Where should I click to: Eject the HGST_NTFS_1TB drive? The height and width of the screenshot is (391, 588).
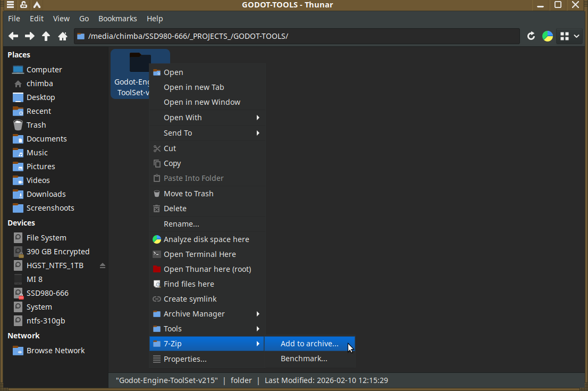click(x=103, y=265)
